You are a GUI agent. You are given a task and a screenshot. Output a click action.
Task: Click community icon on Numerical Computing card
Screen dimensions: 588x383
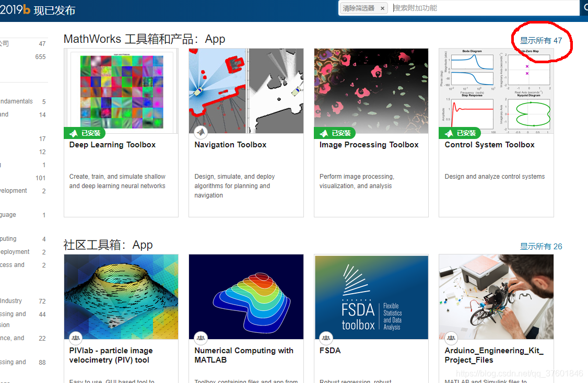coord(201,338)
